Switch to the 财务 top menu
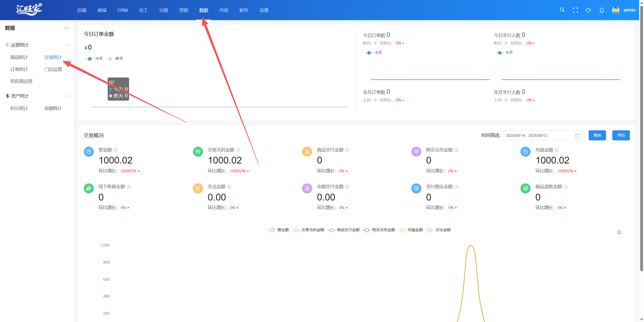This screenshot has height=322, width=644. [x=244, y=10]
